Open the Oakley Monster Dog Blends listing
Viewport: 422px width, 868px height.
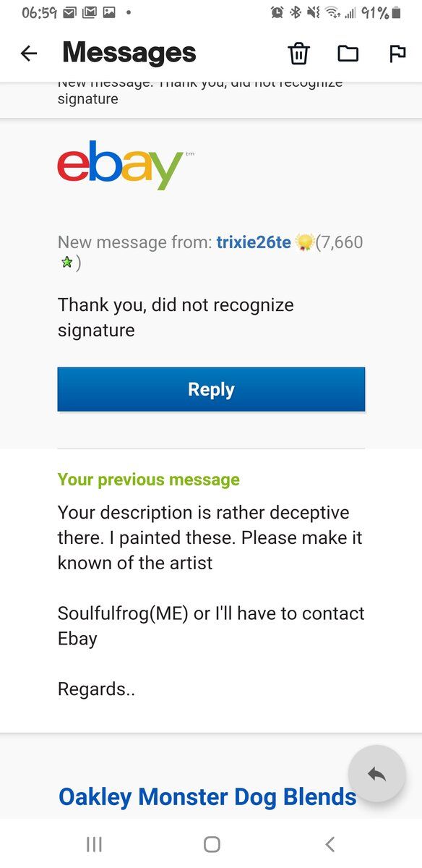point(207,796)
